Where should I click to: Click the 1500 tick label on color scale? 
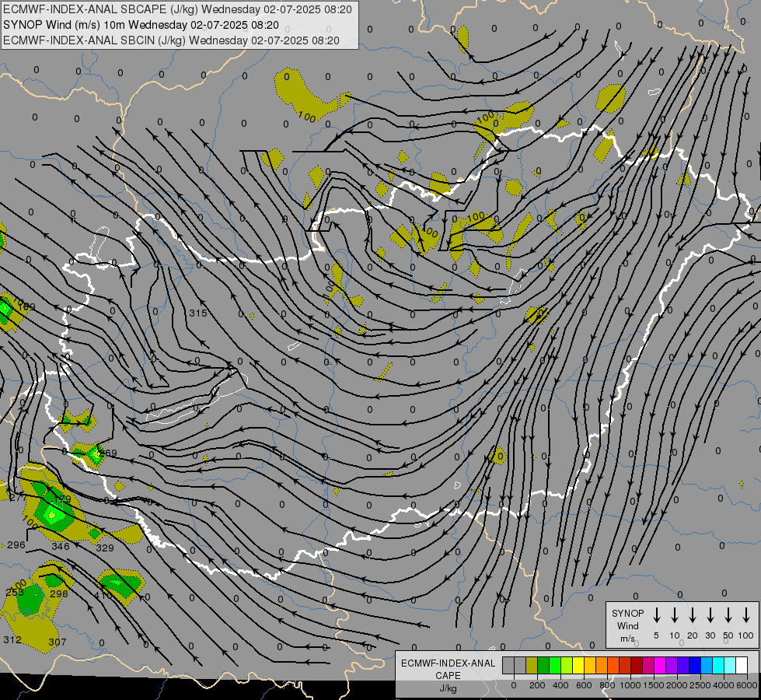[654, 685]
